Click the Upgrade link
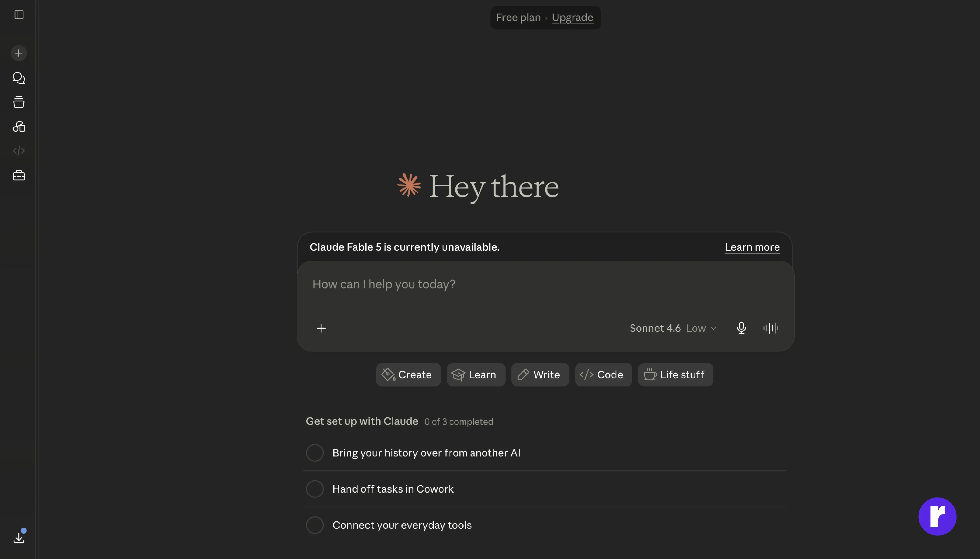 click(572, 18)
